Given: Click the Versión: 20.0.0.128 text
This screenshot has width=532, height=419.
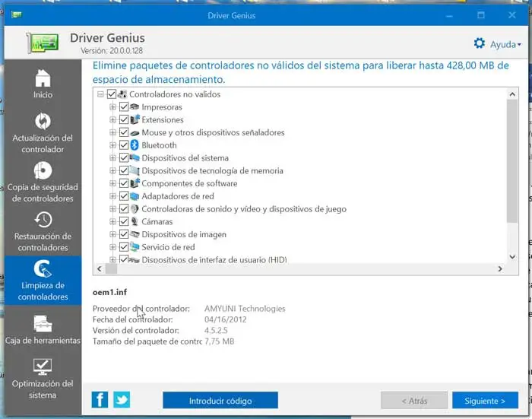Looking at the screenshot, I should tap(112, 51).
